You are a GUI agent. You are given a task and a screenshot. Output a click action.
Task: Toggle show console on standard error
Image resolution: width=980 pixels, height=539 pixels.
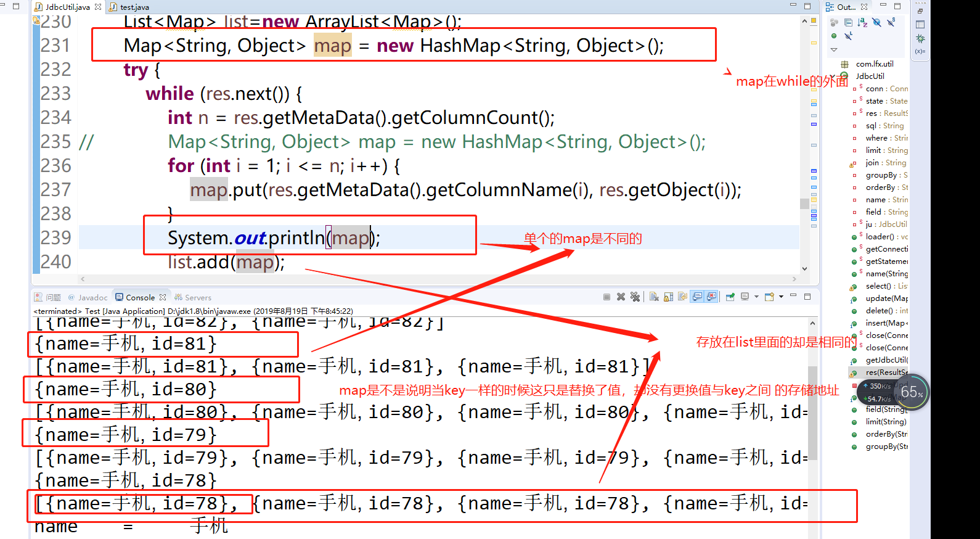click(x=712, y=297)
